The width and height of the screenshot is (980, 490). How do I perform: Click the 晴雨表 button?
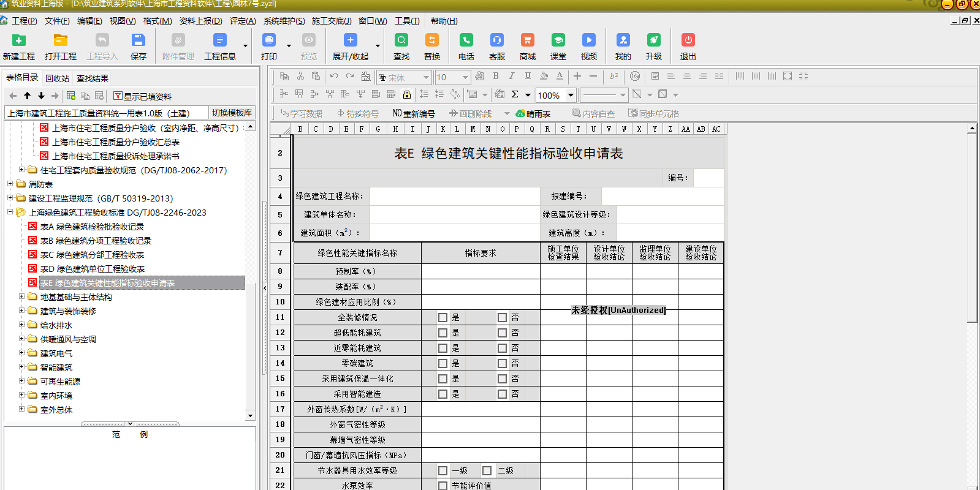coord(533,114)
